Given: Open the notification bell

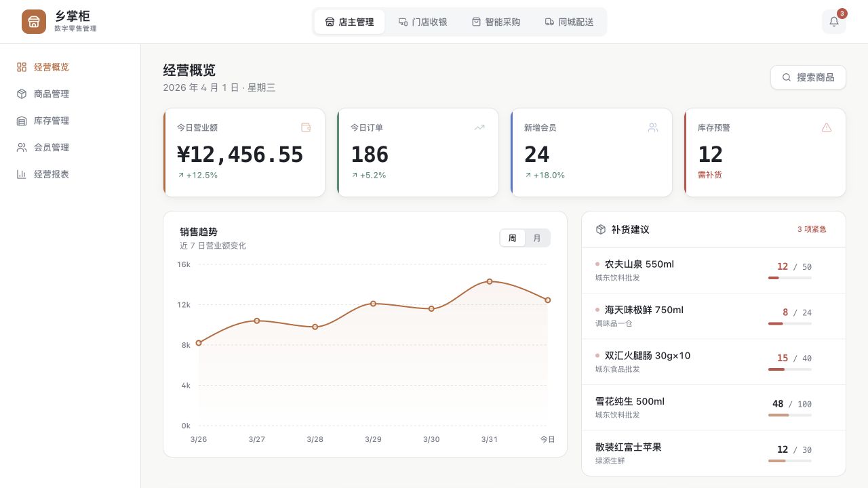Looking at the screenshot, I should (834, 22).
